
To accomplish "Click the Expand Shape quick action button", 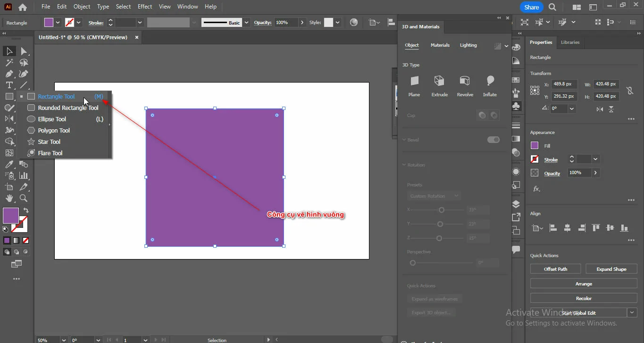I will point(611,268).
